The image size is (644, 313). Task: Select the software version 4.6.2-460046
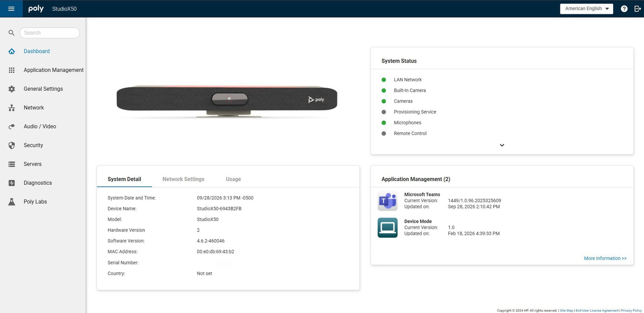pos(210,241)
